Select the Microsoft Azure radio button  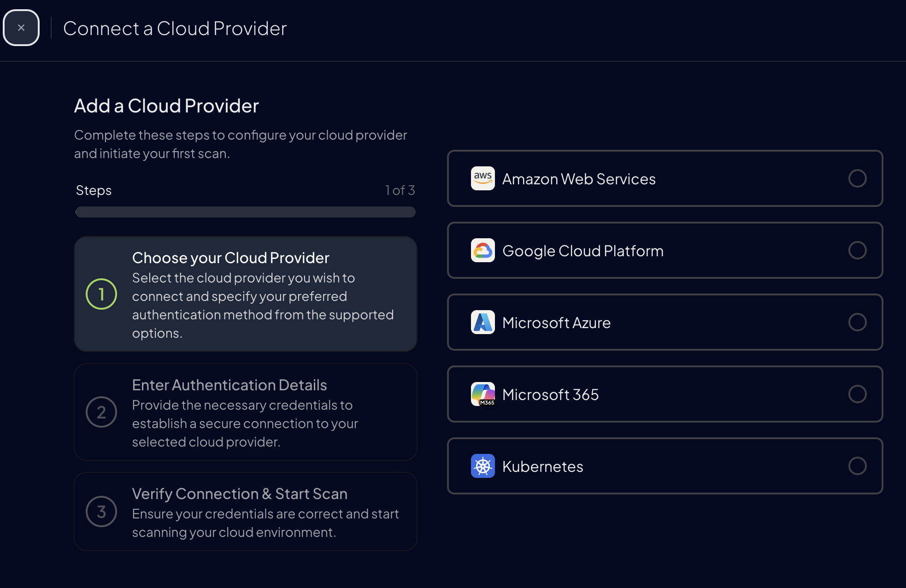pyautogui.click(x=857, y=323)
